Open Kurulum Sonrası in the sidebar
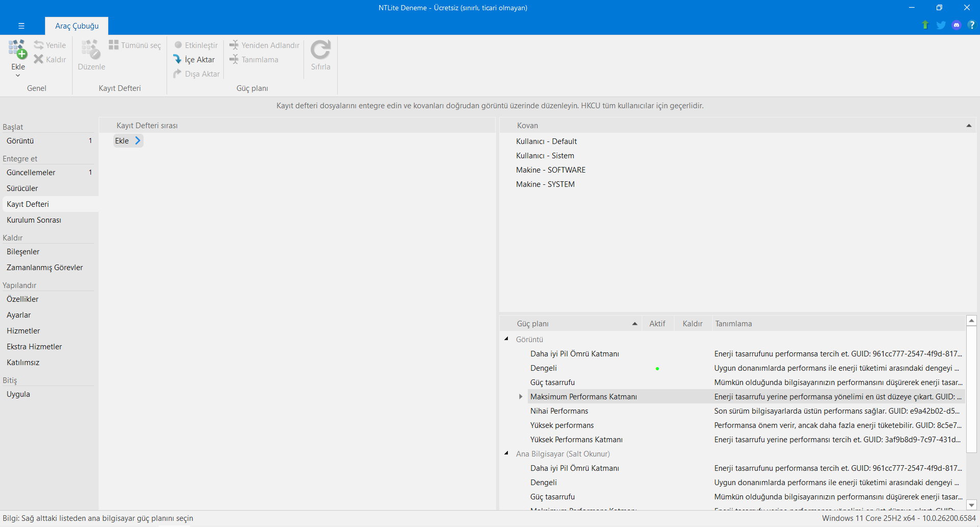 (50, 220)
